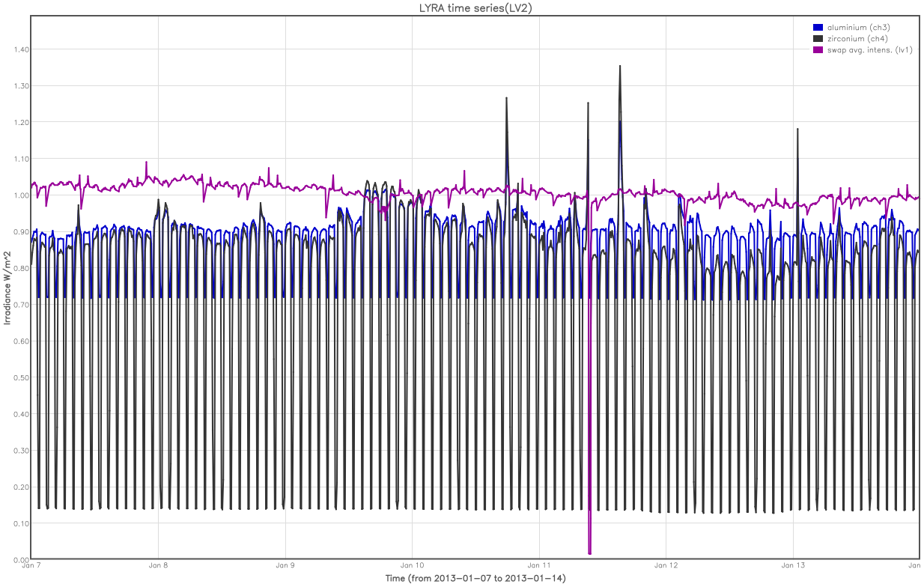Click the tallest zirconium spike peak above 1.30
This screenshot has width=924, height=587.
pyautogui.click(x=620, y=67)
